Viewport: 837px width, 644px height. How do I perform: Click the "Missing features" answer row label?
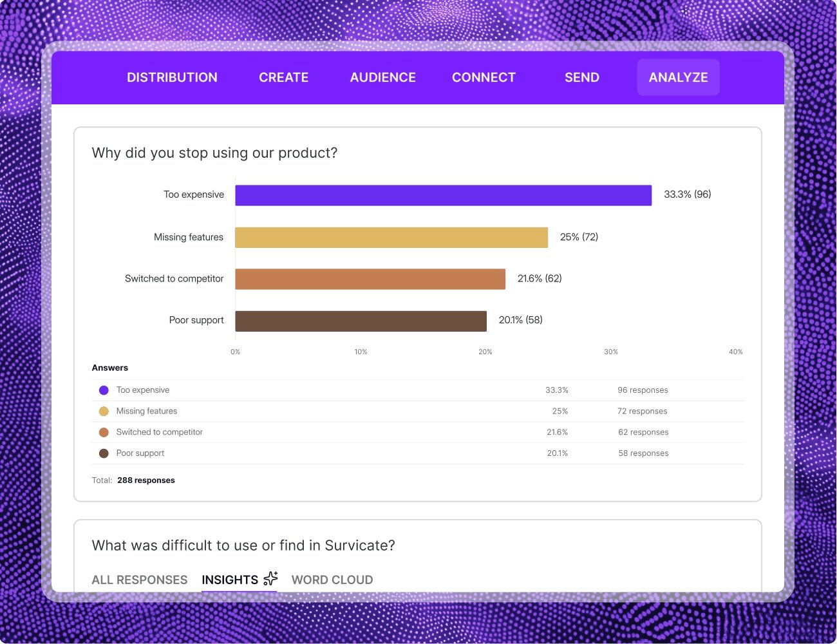(x=147, y=412)
